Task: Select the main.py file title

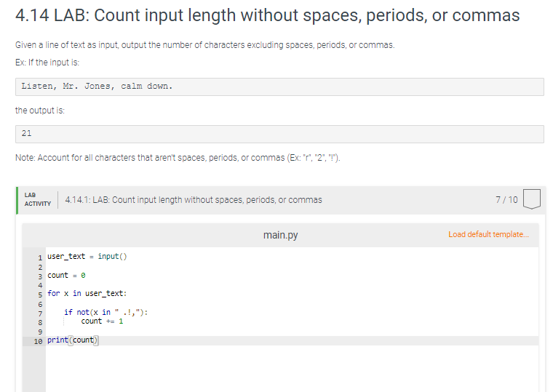Action: (280, 235)
